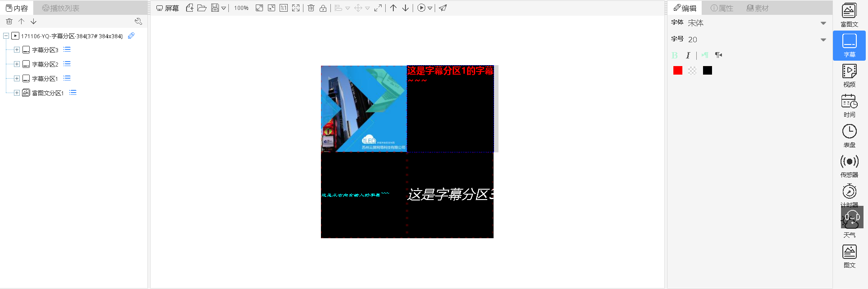Click the new program file icon

click(x=190, y=8)
